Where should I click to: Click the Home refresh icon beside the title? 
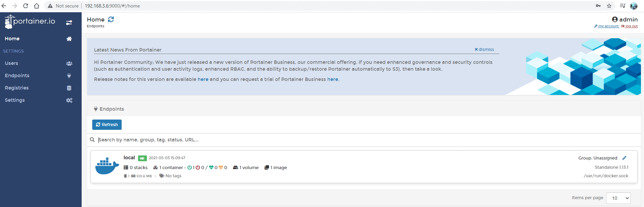coord(111,19)
